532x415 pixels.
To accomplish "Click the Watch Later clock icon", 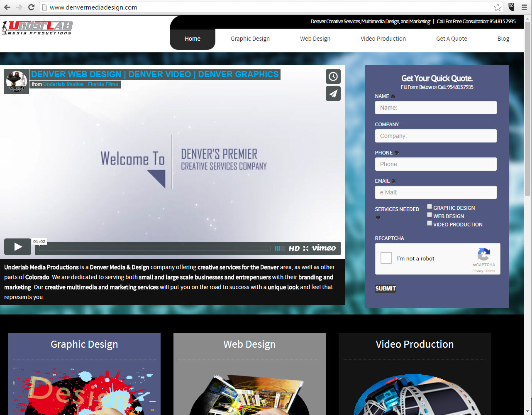I will (x=333, y=76).
